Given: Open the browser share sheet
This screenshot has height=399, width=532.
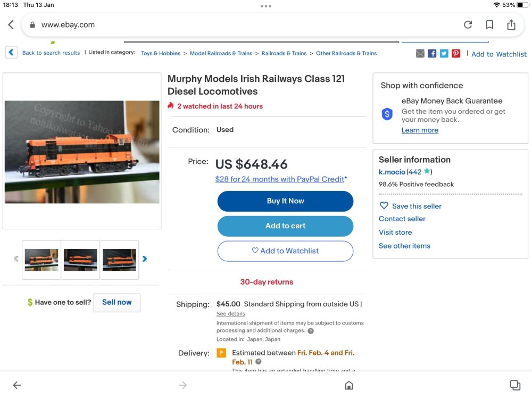Looking at the screenshot, I should click(511, 25).
